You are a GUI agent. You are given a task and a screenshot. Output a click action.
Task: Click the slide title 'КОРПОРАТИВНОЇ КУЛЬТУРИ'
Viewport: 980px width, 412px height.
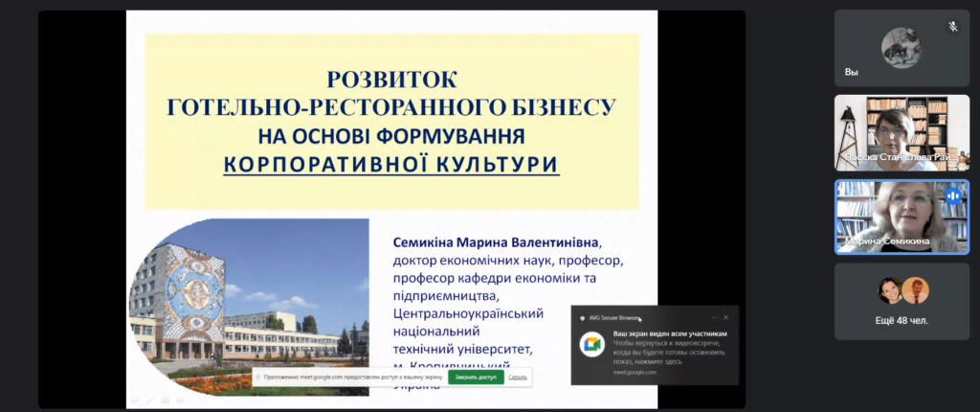coord(391,164)
